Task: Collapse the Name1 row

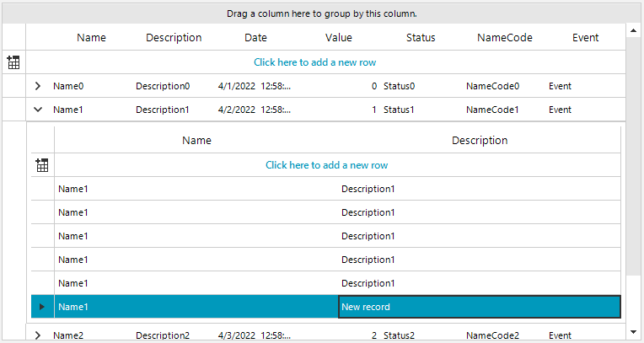Action: click(38, 110)
